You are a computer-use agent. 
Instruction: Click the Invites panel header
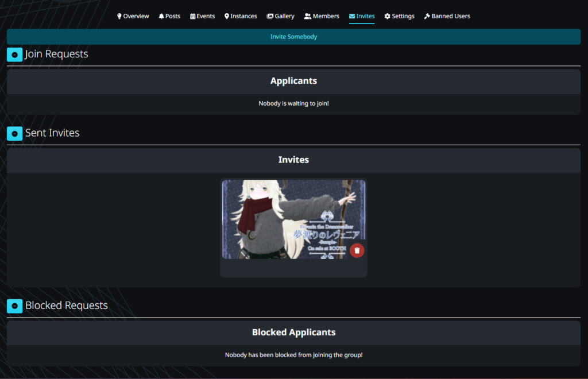293,160
